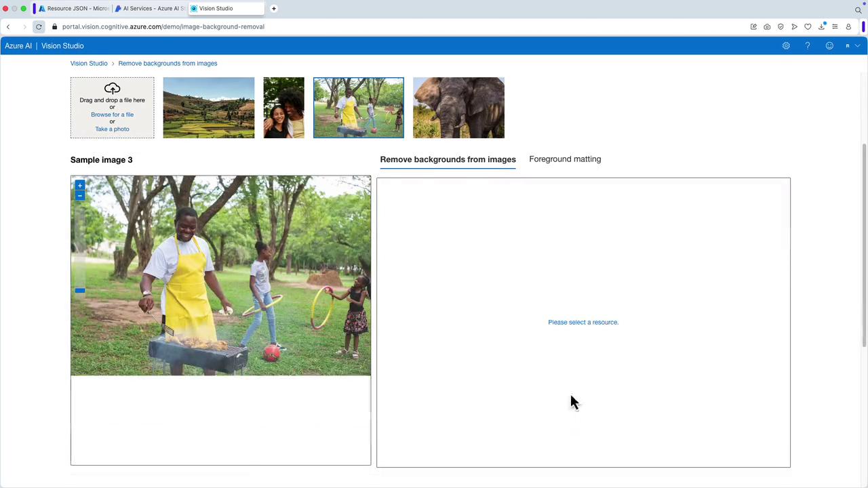Reload the current page

[x=39, y=27]
